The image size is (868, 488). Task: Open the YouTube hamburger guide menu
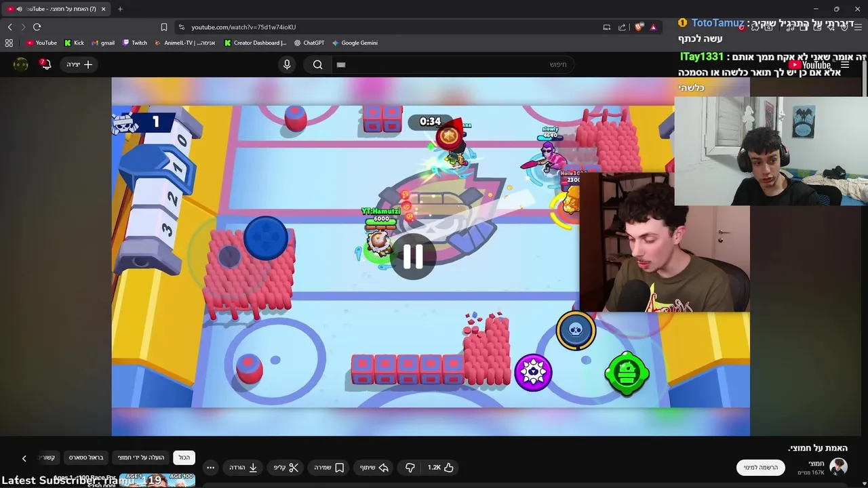tap(845, 65)
